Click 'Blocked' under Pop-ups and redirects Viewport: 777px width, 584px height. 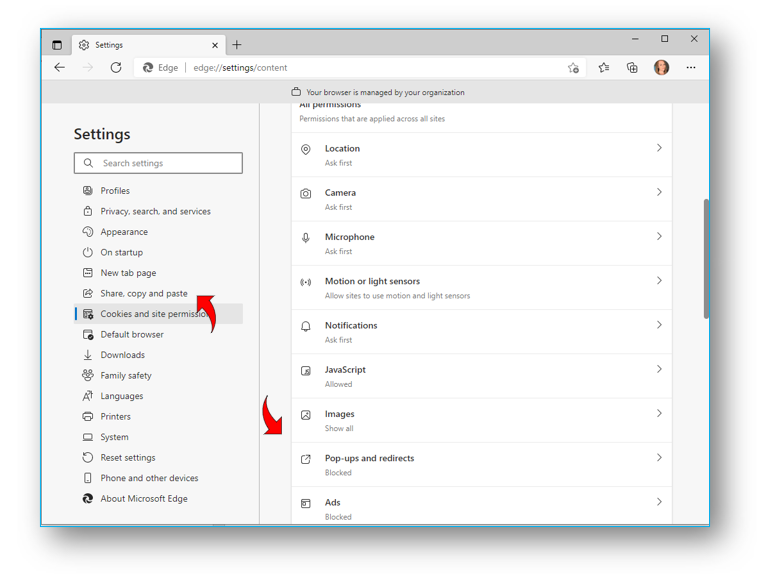(338, 473)
